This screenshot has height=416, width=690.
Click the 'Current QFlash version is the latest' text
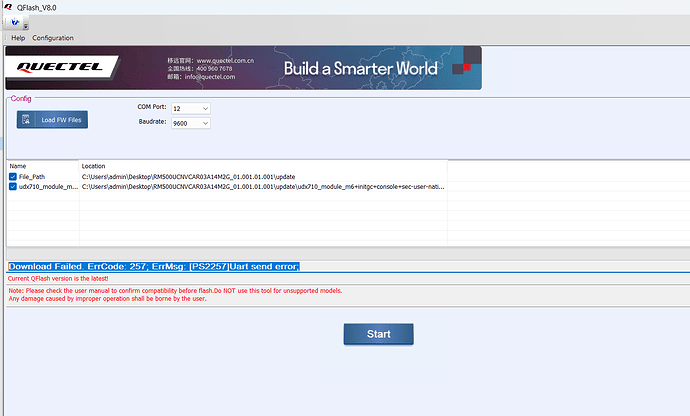pos(58,278)
